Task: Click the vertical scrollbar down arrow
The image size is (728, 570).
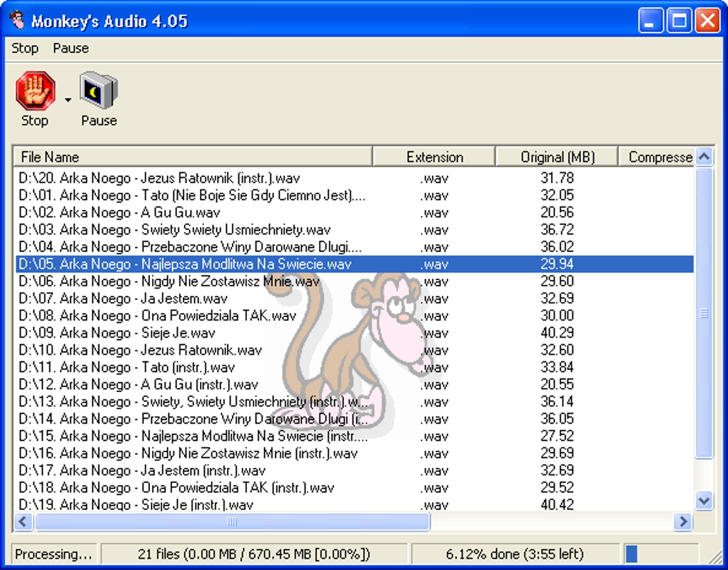Action: (x=704, y=501)
